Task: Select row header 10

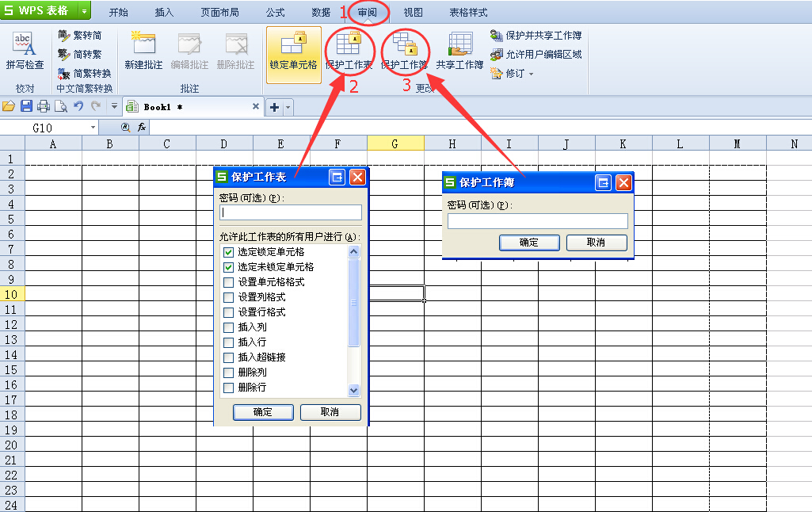Action: [12, 294]
